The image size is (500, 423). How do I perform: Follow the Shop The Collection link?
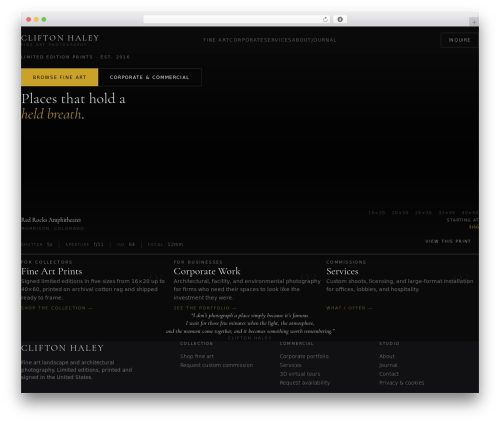57,308
